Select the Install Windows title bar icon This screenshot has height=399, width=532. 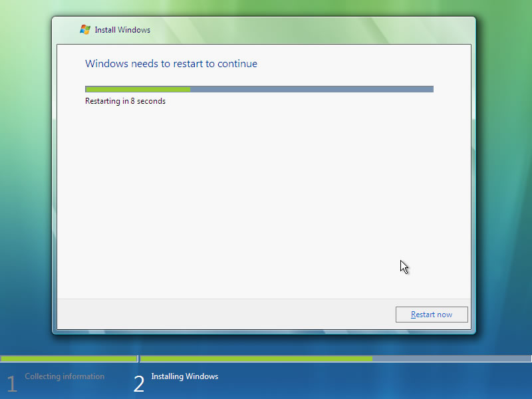point(84,29)
